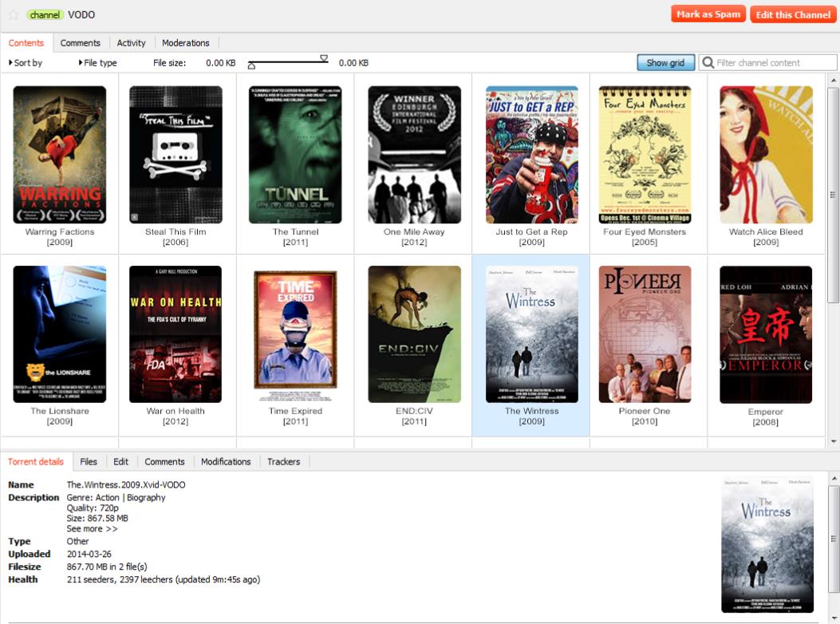Select The Lionshare poster
The width and height of the screenshot is (840, 624).
[60, 334]
